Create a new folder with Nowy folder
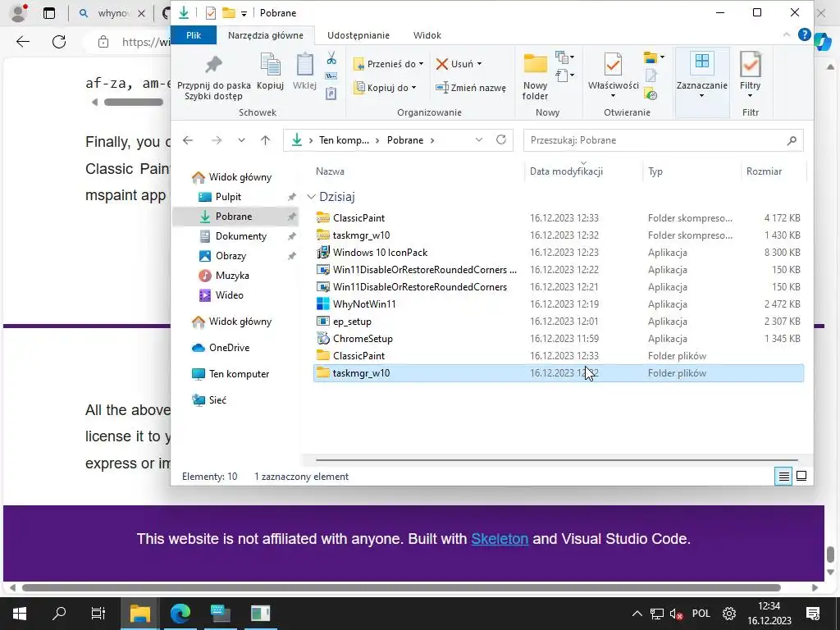 pos(535,76)
